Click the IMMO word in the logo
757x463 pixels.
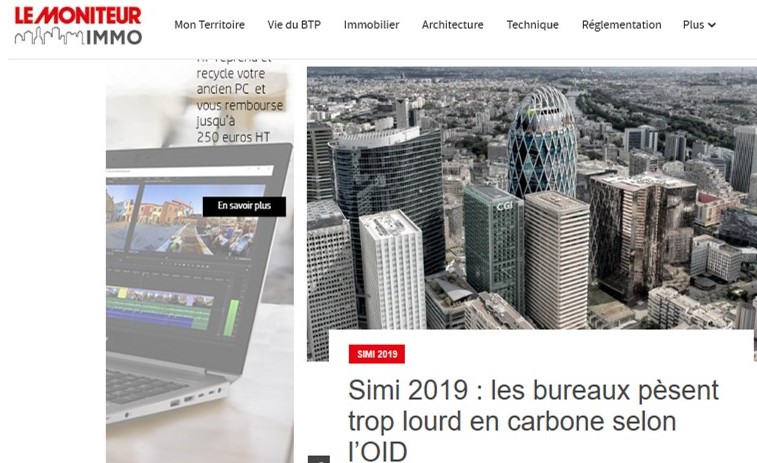coord(114,37)
